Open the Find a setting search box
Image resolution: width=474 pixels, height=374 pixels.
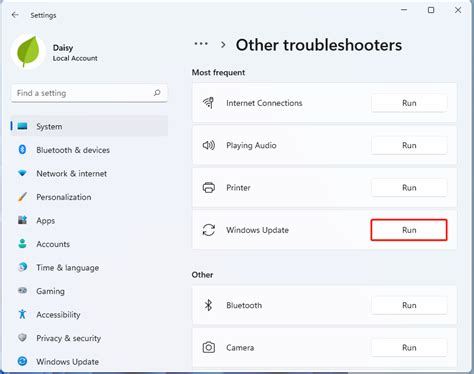pos(89,93)
